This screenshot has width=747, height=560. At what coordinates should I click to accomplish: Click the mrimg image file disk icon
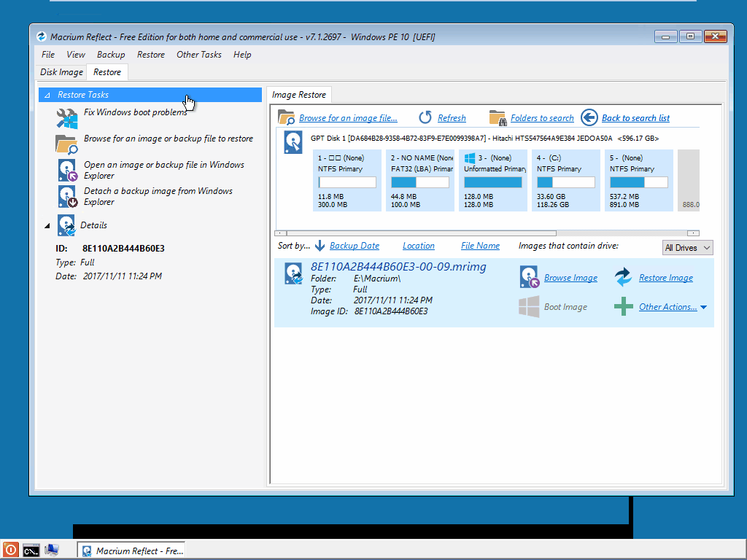coord(293,274)
